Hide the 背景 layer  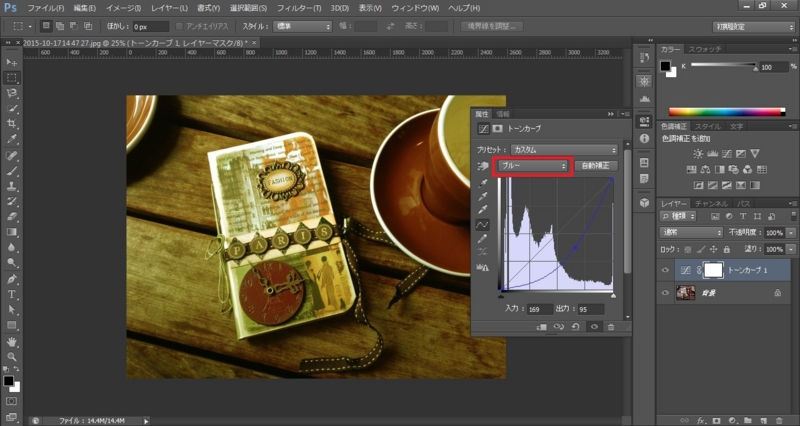665,293
